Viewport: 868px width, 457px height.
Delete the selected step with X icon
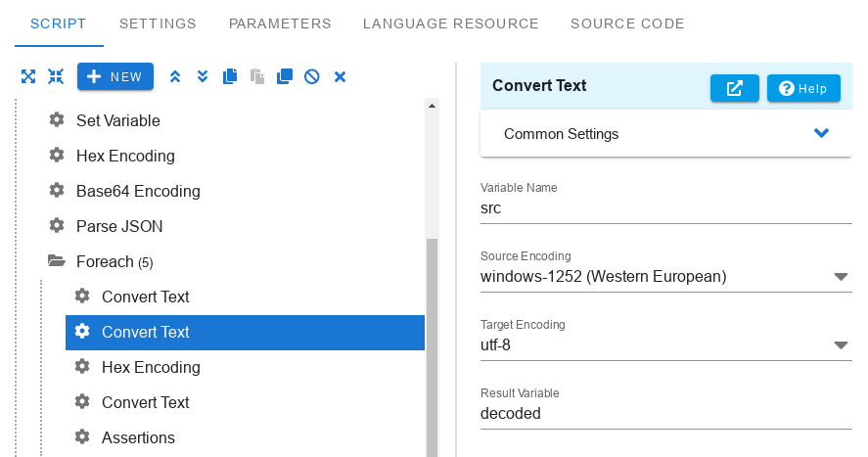[340, 76]
